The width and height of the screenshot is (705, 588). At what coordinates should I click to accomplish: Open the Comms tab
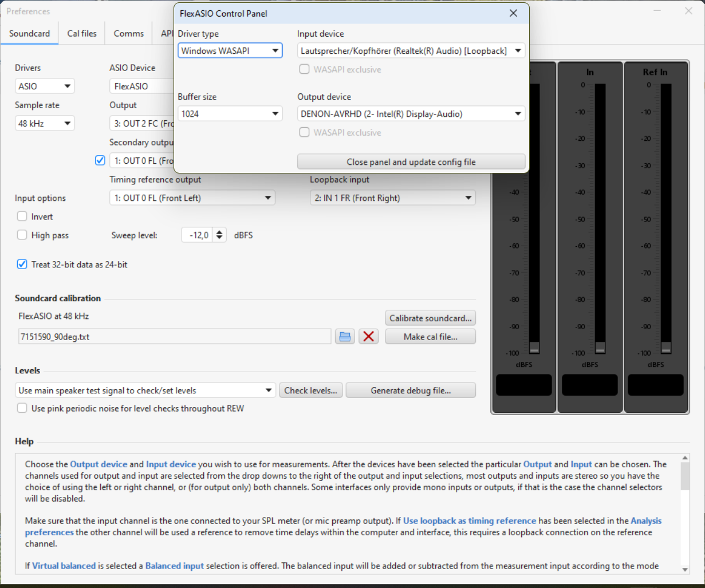pyautogui.click(x=129, y=33)
